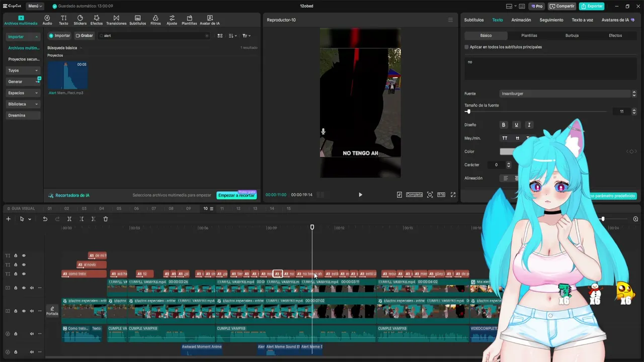
Task: Open the Ajuste panel
Action: point(172,20)
